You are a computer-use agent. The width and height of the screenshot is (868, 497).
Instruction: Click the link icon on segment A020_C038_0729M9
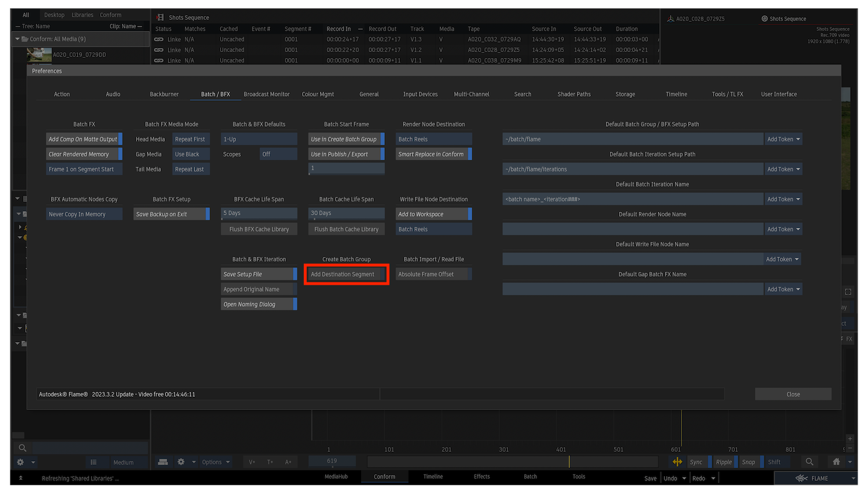click(x=159, y=60)
